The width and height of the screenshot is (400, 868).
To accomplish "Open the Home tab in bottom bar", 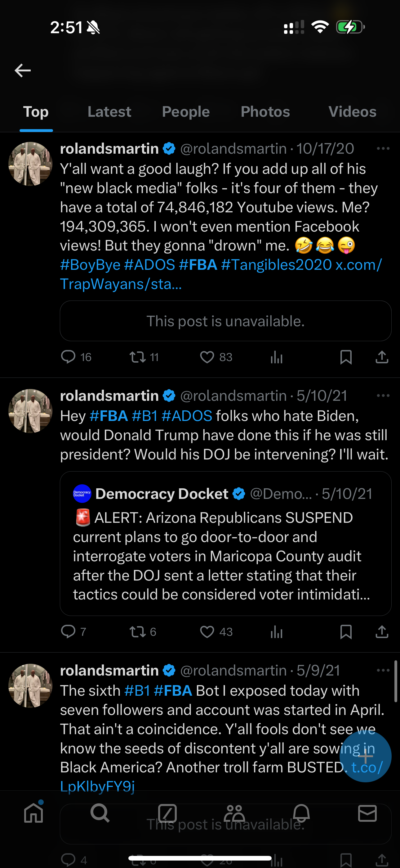I will [34, 813].
